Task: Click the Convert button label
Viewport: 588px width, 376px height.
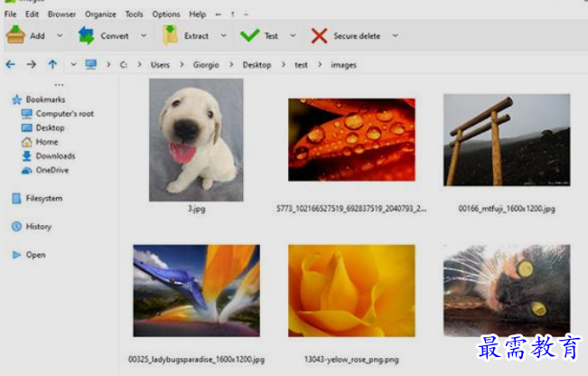Action: point(115,36)
